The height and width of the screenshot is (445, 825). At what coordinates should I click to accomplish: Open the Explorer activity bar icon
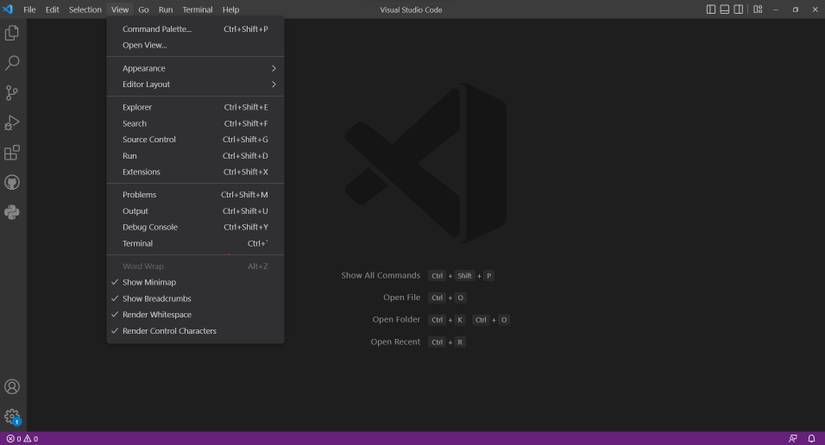12,33
